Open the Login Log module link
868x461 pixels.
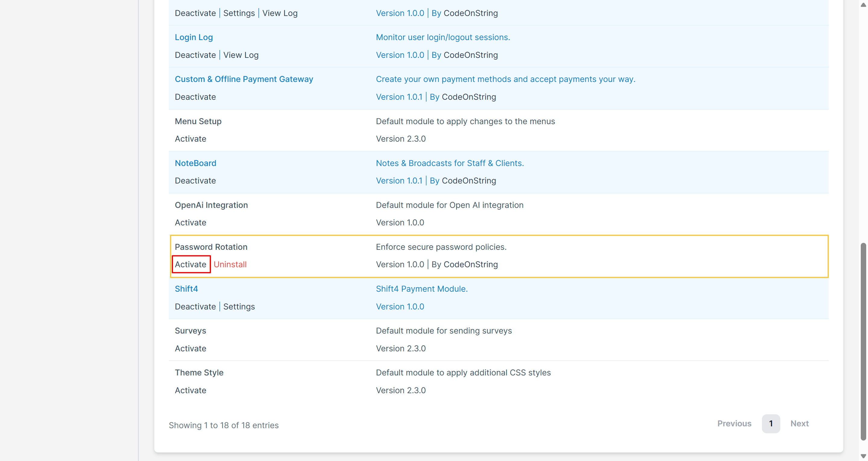click(193, 37)
